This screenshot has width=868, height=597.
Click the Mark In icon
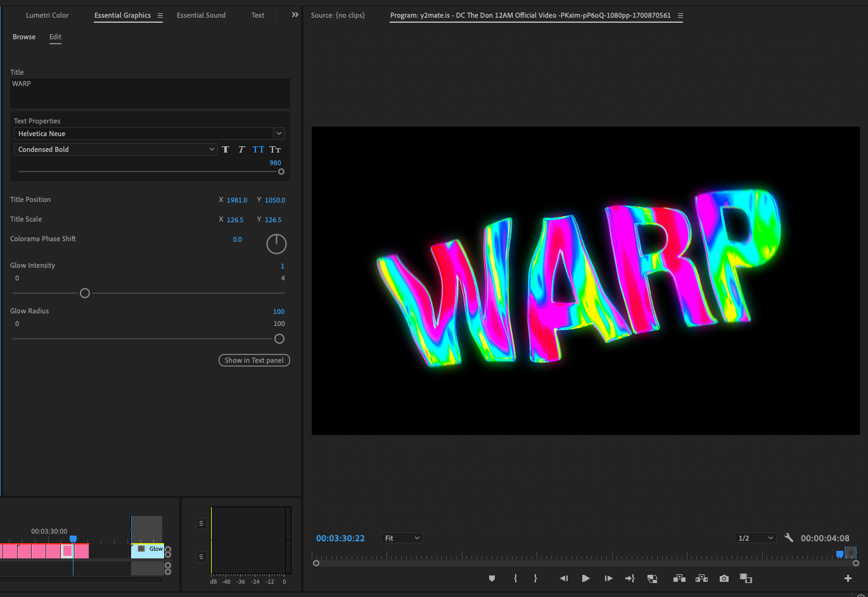tap(515, 578)
